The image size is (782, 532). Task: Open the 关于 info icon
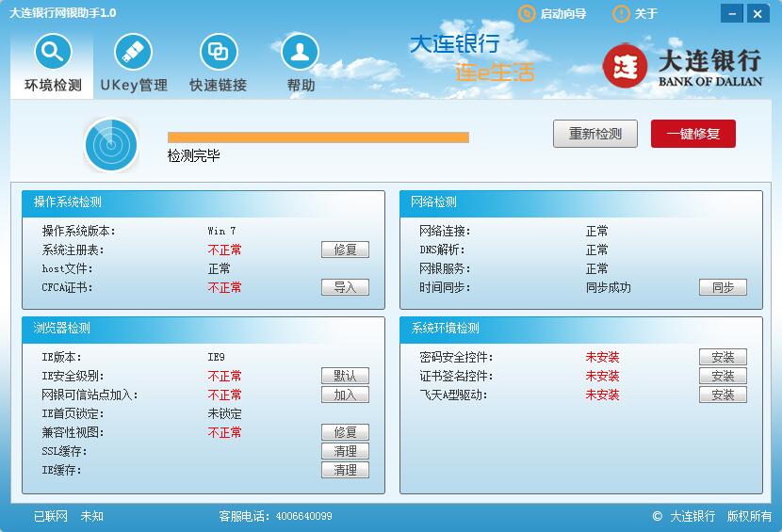(x=621, y=13)
